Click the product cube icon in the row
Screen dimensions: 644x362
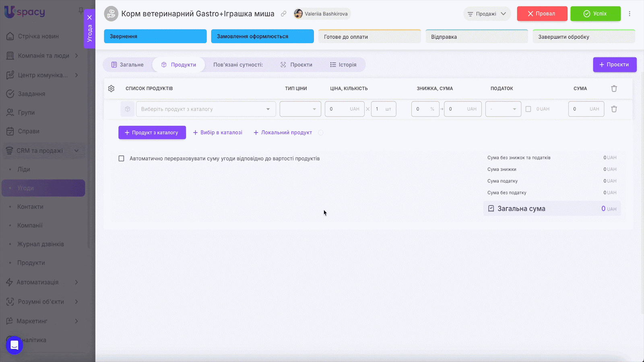tap(127, 109)
